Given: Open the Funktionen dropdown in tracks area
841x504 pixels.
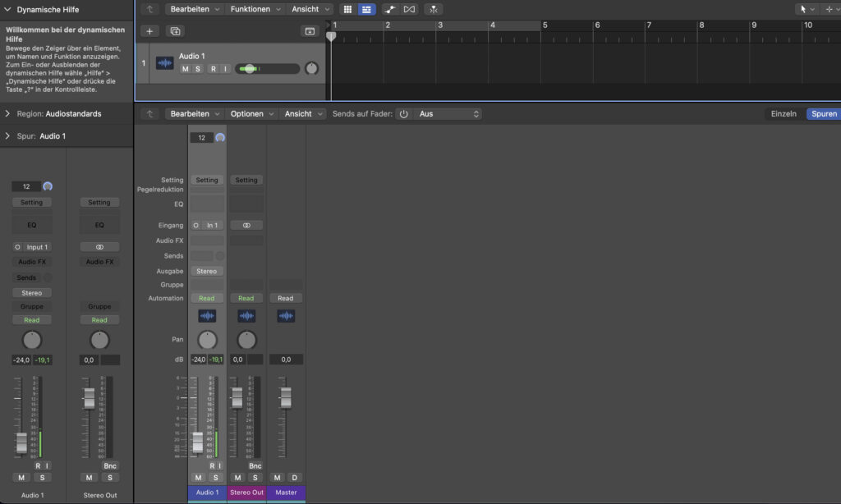Looking at the screenshot, I should point(255,9).
